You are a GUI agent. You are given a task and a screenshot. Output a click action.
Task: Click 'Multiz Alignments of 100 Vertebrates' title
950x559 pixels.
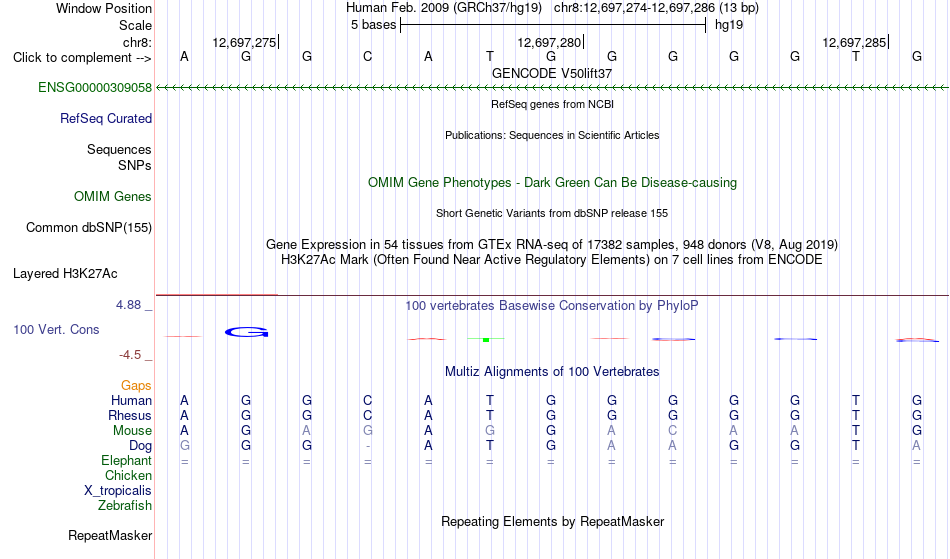click(552, 371)
